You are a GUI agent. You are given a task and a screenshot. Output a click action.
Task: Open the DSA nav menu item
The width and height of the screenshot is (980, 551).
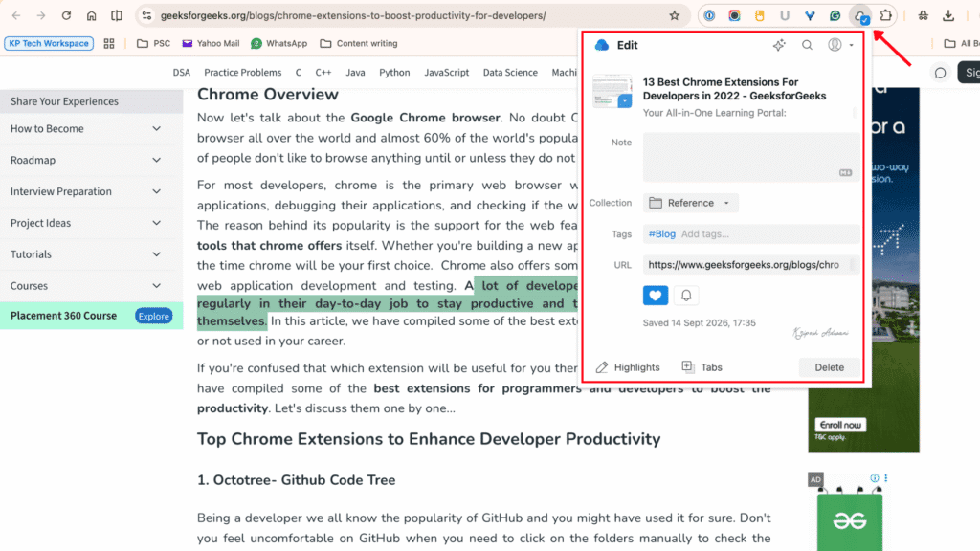pyautogui.click(x=181, y=73)
